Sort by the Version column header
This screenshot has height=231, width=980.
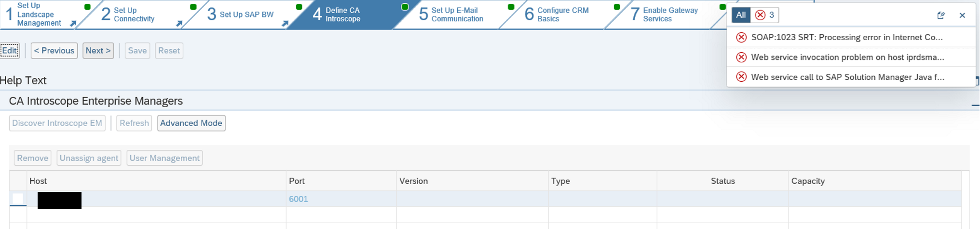[472, 181]
